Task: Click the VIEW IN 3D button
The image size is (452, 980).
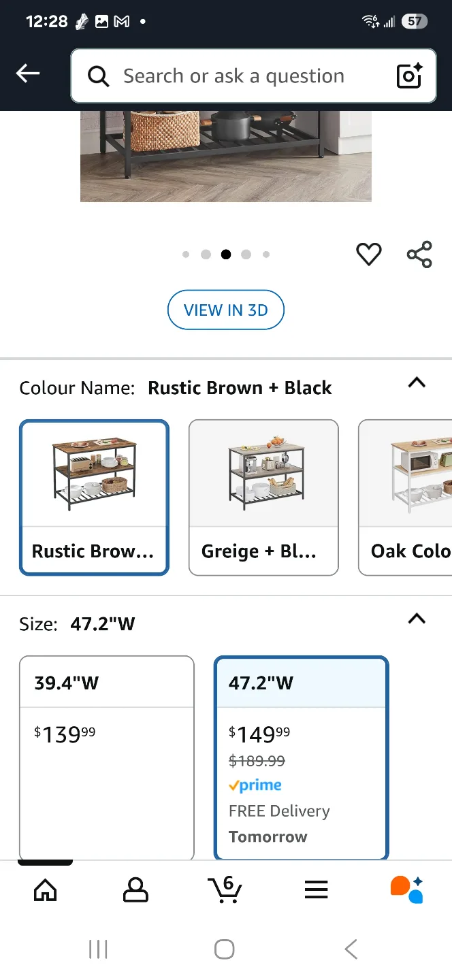Action: 225,310
